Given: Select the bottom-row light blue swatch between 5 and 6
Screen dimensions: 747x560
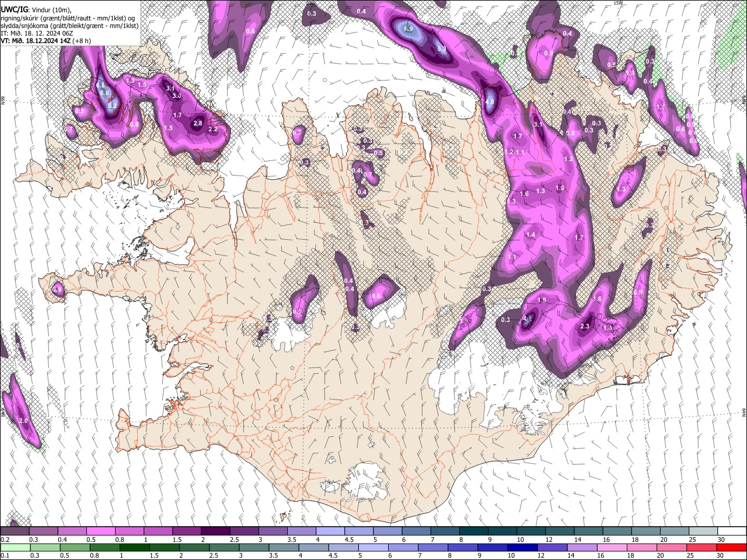Looking at the screenshot, I should [x=373, y=547].
